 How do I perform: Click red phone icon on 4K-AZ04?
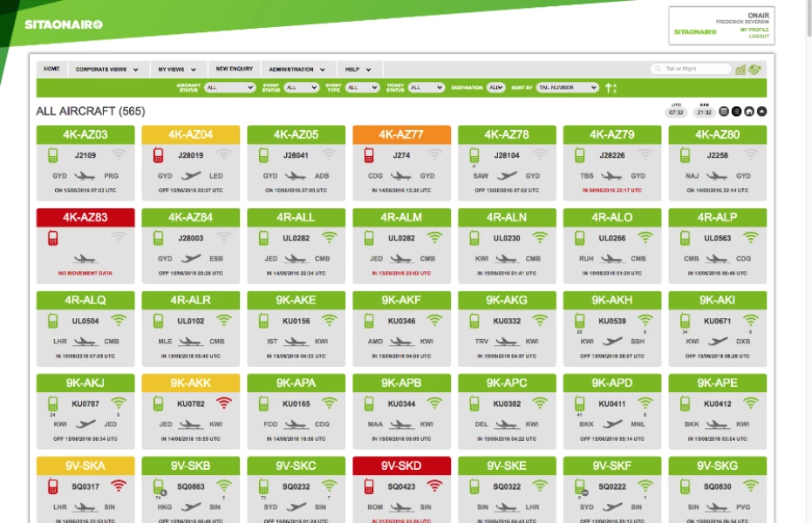(x=159, y=155)
